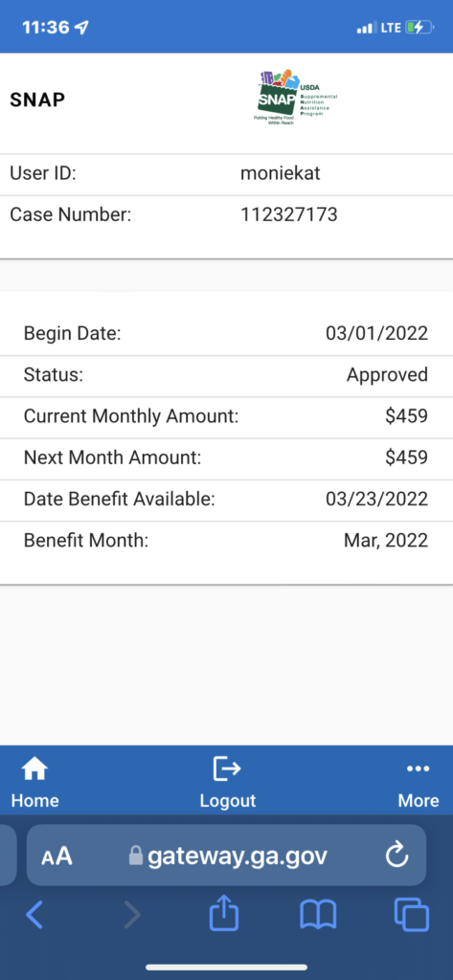Tap the padlock icon in address bar
Image resolution: width=453 pixels, height=980 pixels.
click(136, 855)
